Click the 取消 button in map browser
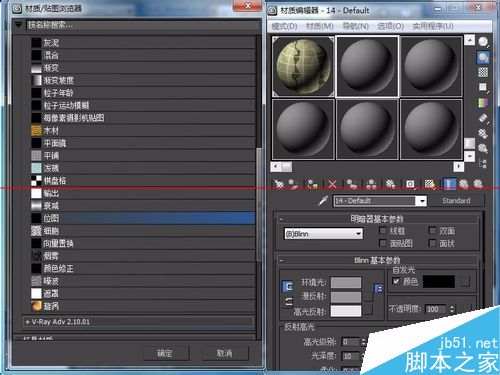 (x=225, y=353)
